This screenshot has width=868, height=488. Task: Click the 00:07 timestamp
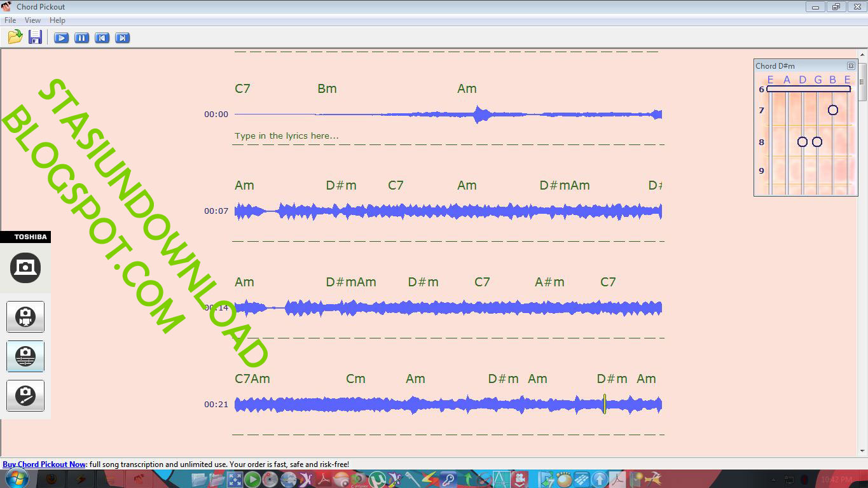216,211
